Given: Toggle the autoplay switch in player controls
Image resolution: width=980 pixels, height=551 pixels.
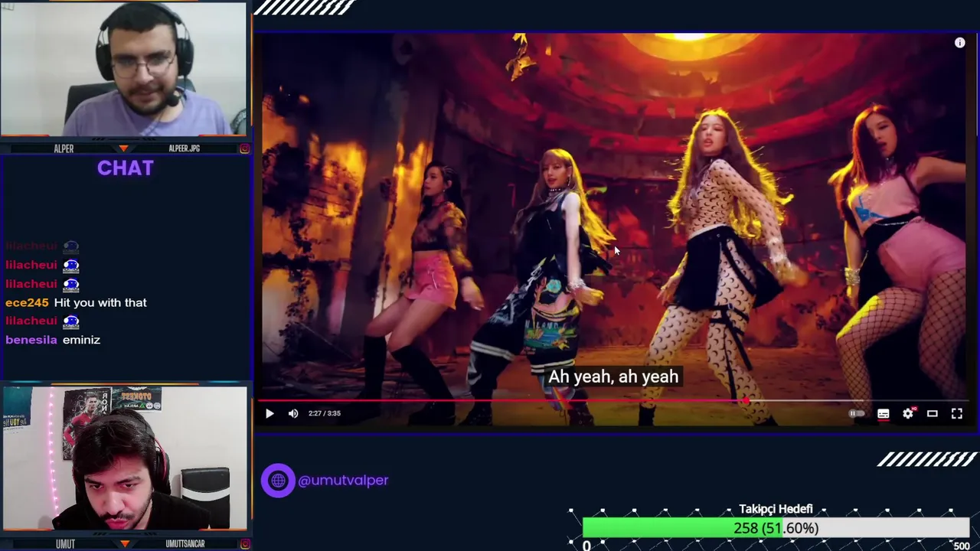Looking at the screenshot, I should 857,413.
